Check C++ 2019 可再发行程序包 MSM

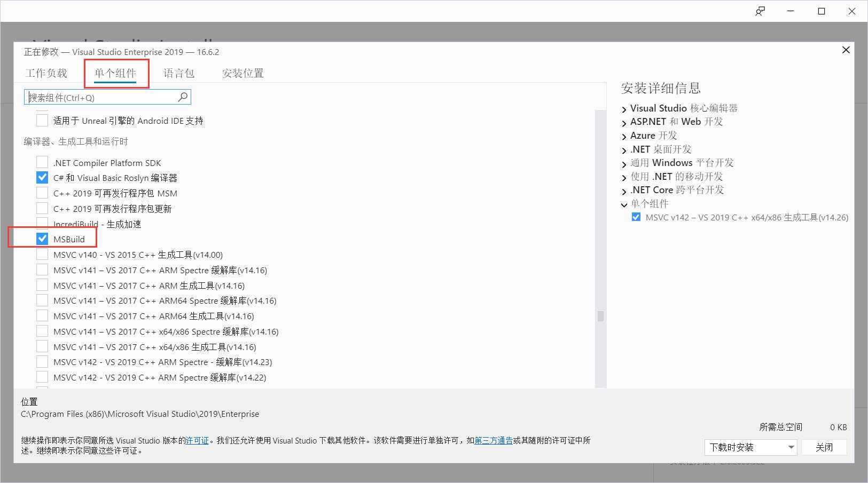42,193
